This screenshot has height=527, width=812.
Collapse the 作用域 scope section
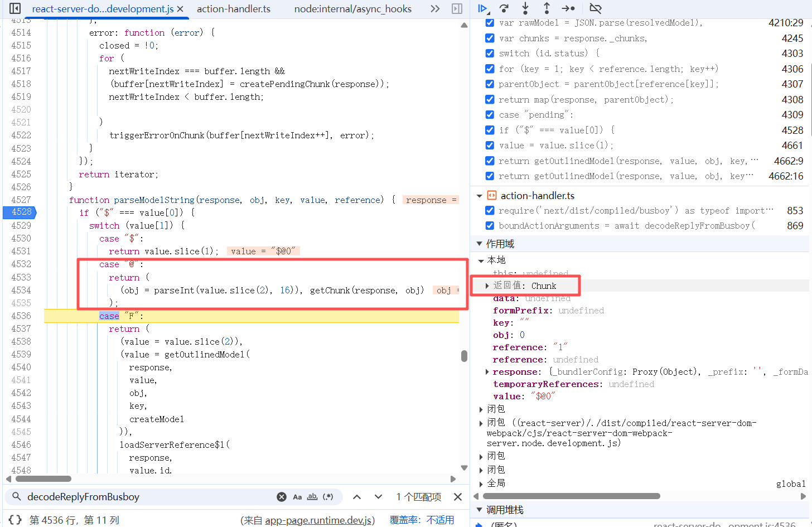coord(479,244)
